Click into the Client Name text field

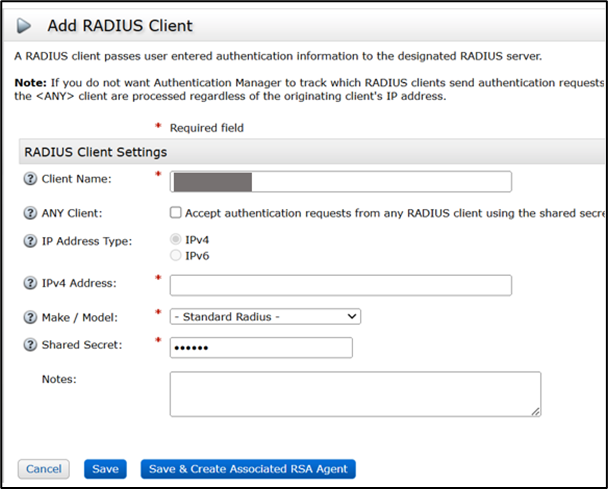click(340, 181)
